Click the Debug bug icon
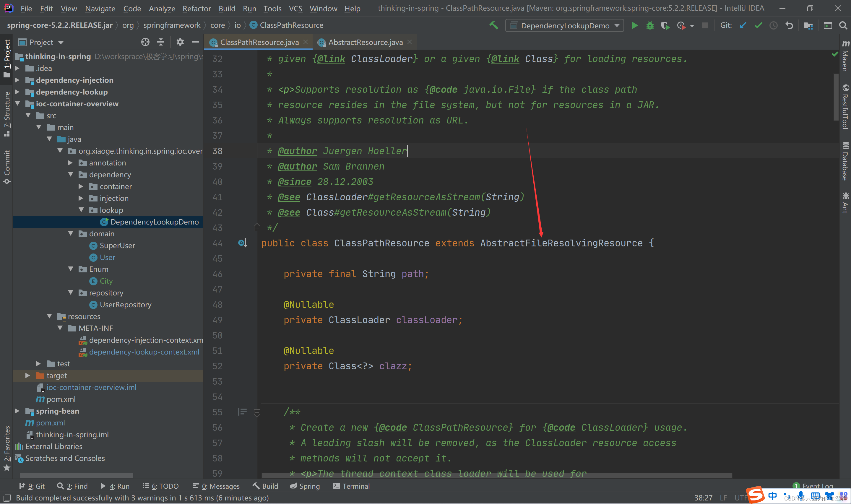 649,25
